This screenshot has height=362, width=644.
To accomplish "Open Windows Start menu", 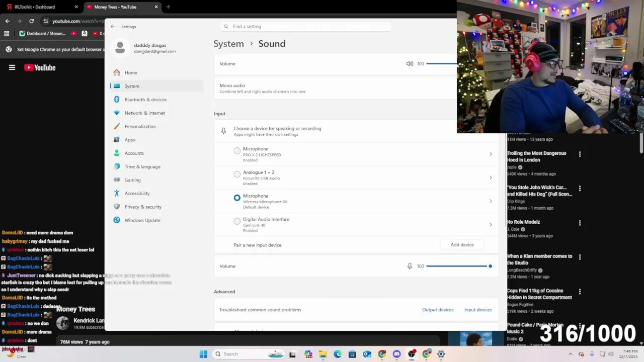I will click(x=203, y=354).
